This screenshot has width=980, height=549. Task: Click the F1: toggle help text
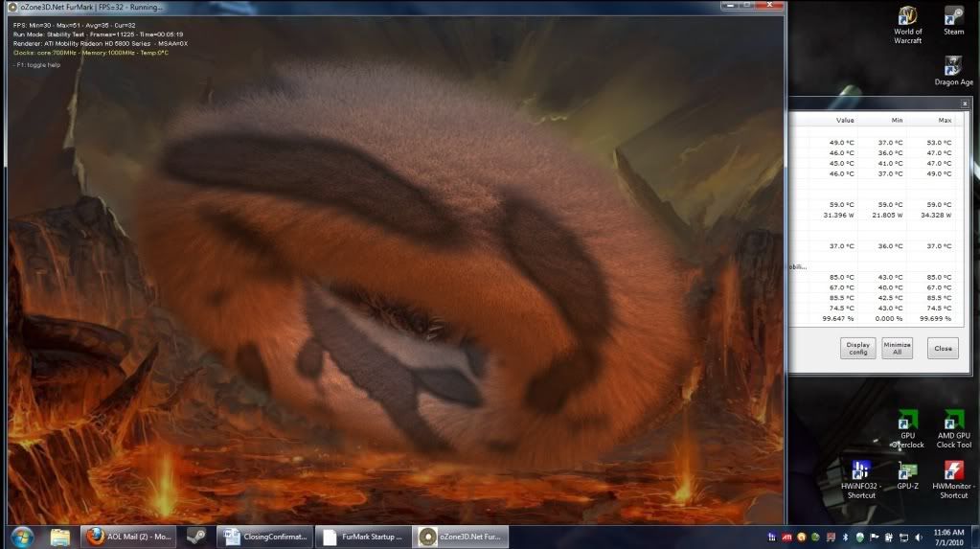(36, 65)
